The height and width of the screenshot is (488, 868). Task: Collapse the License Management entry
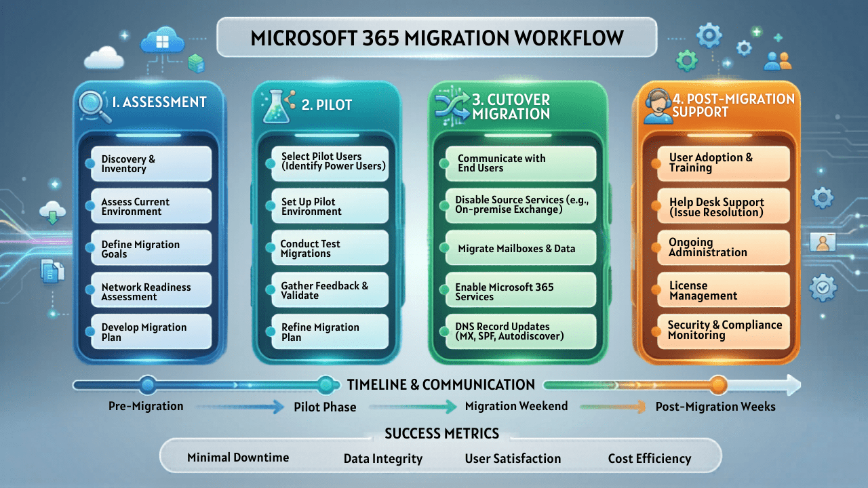[723, 290]
